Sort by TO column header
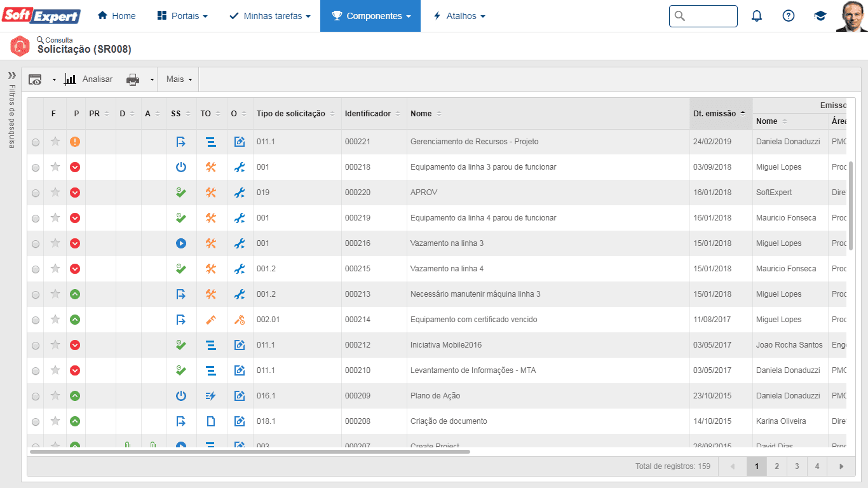Screen dimensions: 868x488 click(x=212, y=114)
